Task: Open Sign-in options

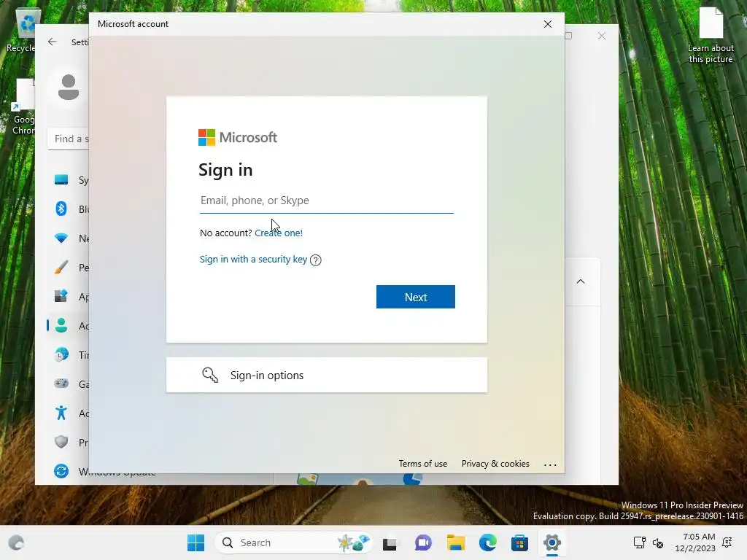Action: point(326,376)
